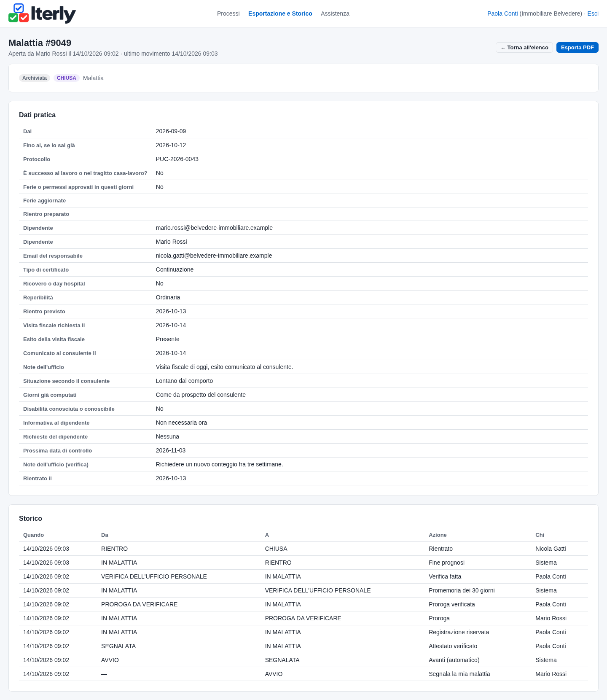The height and width of the screenshot is (700, 607).
Task: Click the Chi column header
Action: (540, 535)
